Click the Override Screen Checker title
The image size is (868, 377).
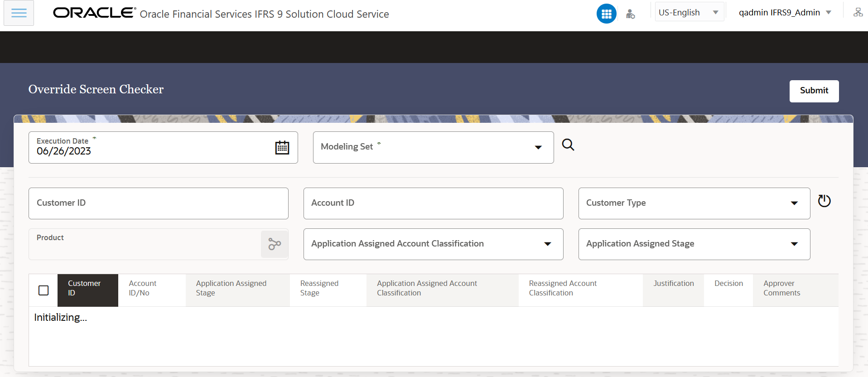point(96,89)
